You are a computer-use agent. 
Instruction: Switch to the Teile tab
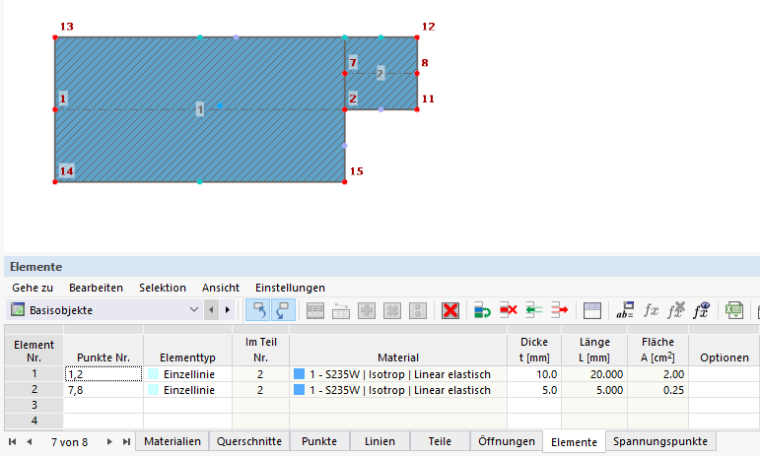click(440, 441)
